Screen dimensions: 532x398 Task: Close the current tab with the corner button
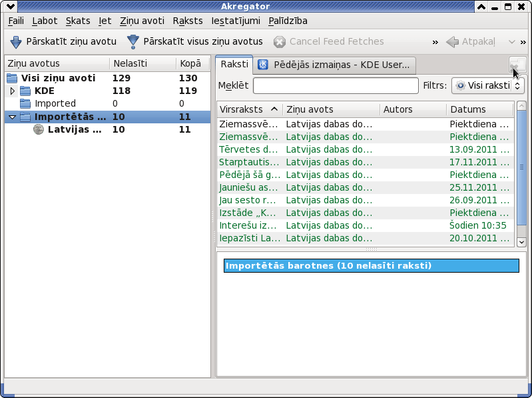point(518,64)
